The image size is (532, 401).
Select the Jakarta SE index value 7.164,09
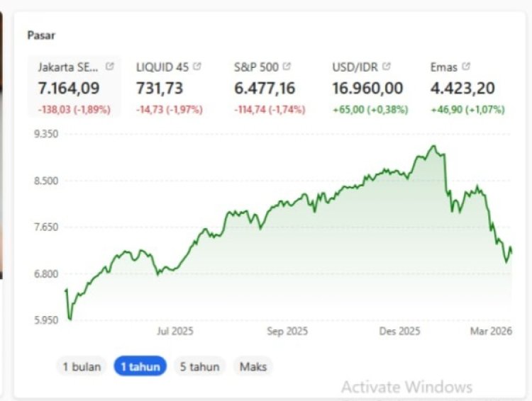click(69, 89)
